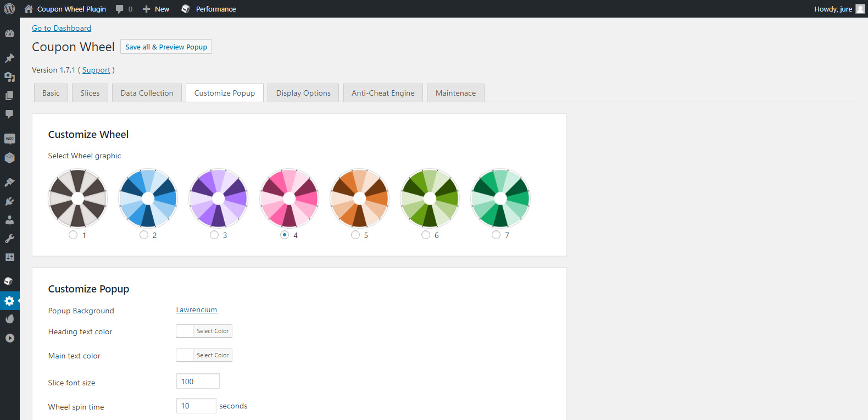Open Tools via the wrench sidebar icon

coord(9,239)
